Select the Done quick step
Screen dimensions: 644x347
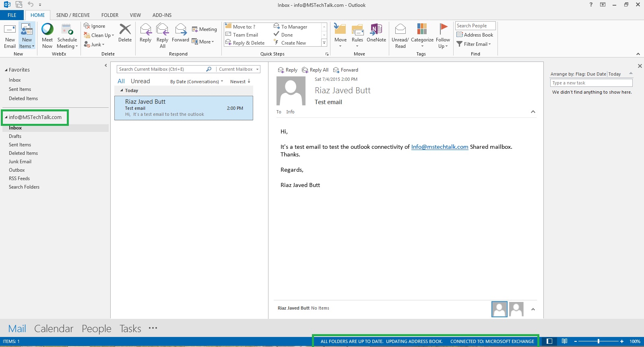(283, 35)
